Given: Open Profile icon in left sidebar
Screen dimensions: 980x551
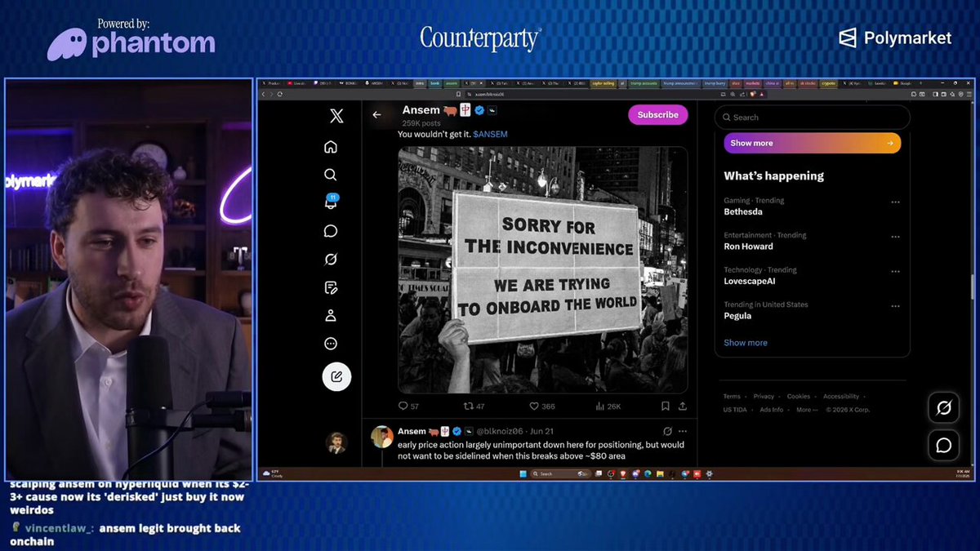Looking at the screenshot, I should coord(331,315).
